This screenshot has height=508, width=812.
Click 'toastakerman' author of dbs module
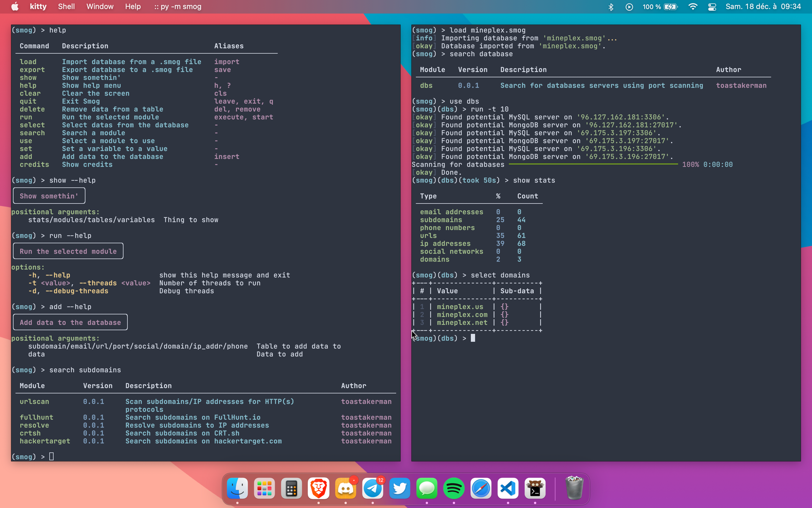741,85
